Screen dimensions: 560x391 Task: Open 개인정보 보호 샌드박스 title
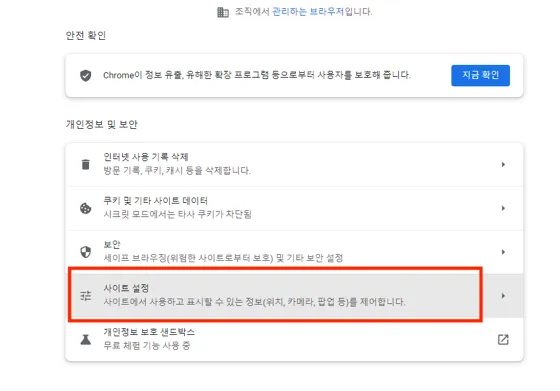149,332
